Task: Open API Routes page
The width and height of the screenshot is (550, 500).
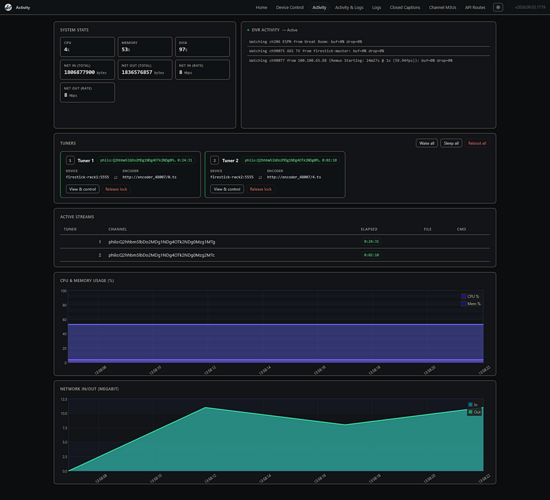Action: (475, 7)
